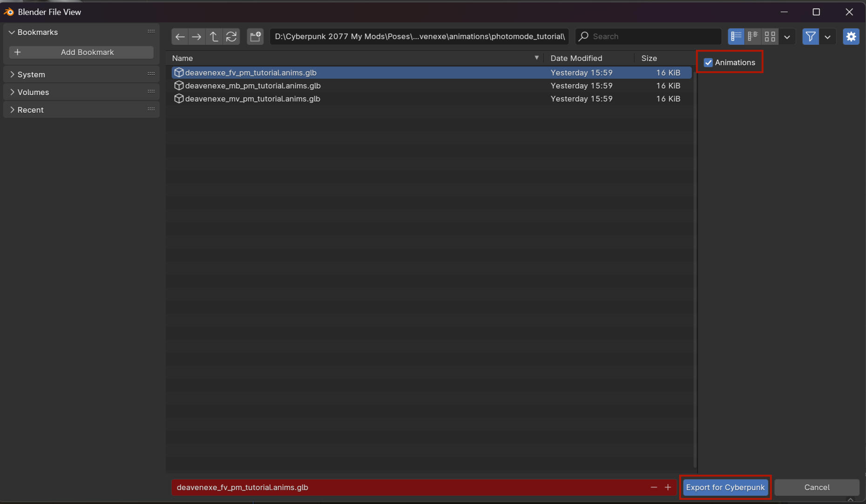This screenshot has width=866, height=504.
Task: Open display settings dropdown arrow
Action: pos(787,36)
